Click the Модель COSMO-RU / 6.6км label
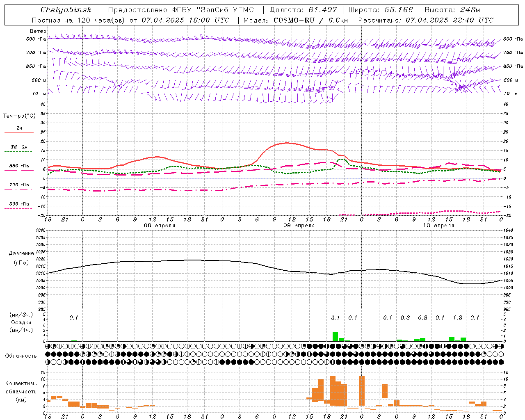The width and height of the screenshot is (525, 420). click(x=295, y=20)
